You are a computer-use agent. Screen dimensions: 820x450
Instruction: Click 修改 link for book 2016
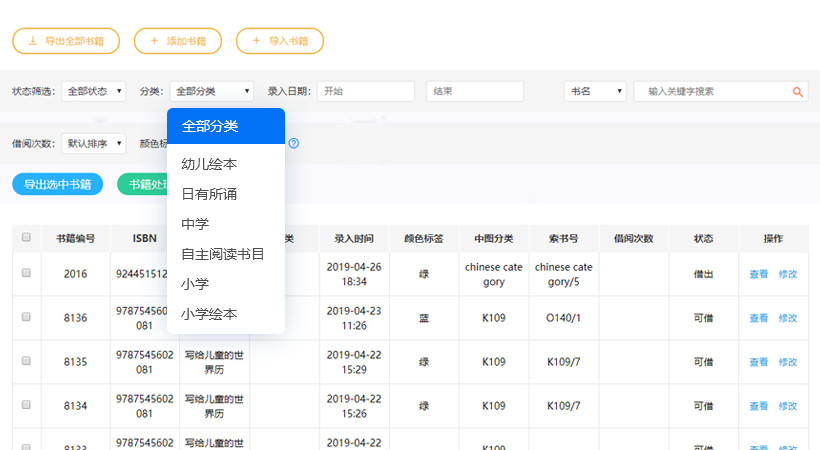coord(788,274)
